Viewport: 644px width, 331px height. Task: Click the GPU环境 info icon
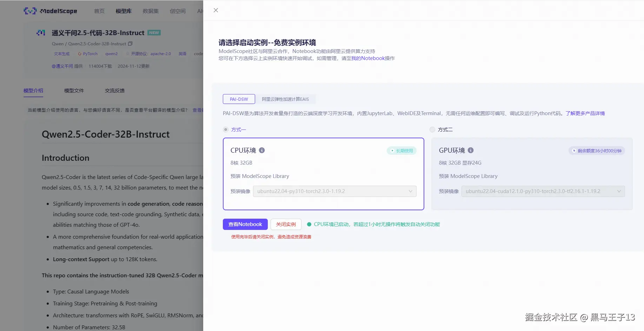[x=471, y=150]
